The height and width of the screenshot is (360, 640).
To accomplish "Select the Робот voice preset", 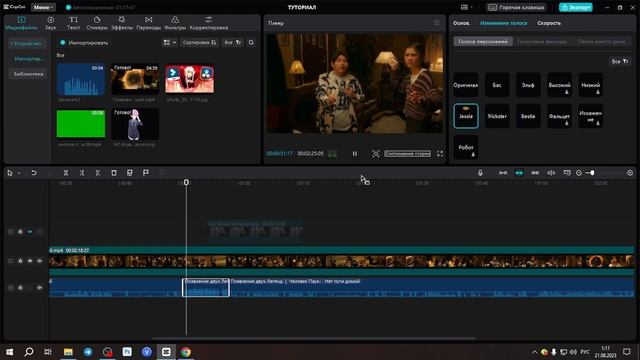I will [466, 147].
